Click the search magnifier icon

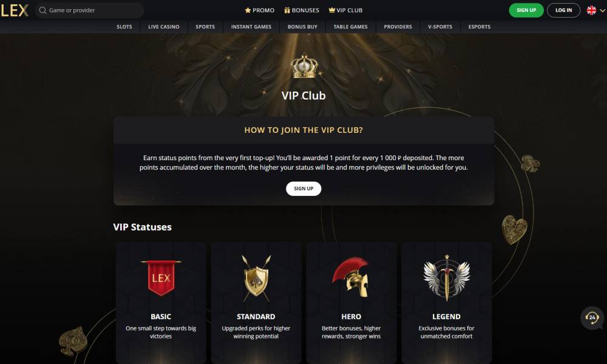click(x=42, y=10)
